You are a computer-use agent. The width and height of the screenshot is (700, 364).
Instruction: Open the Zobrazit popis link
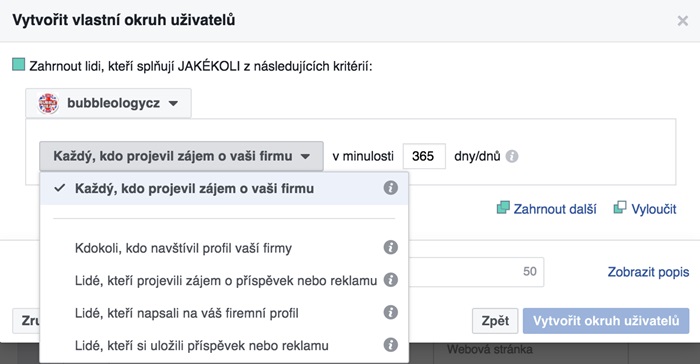click(x=648, y=272)
